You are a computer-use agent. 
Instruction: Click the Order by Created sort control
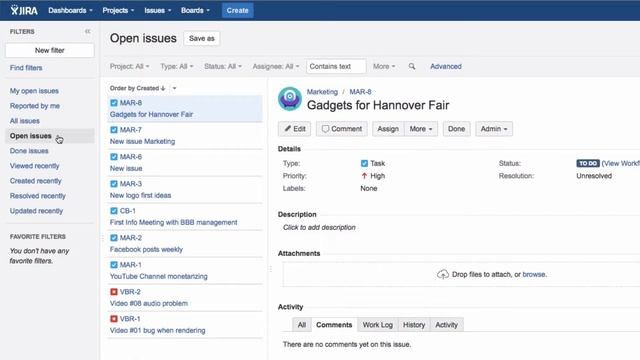pos(137,88)
